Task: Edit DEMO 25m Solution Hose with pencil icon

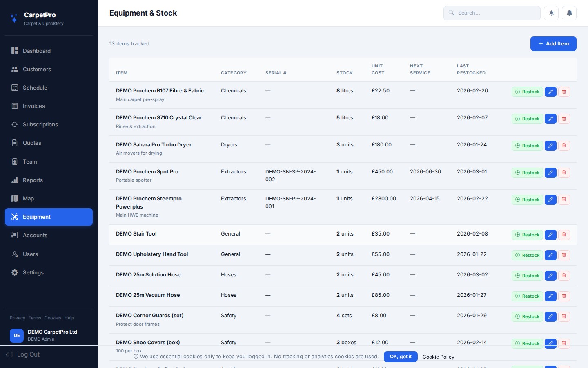Action: pyautogui.click(x=550, y=276)
